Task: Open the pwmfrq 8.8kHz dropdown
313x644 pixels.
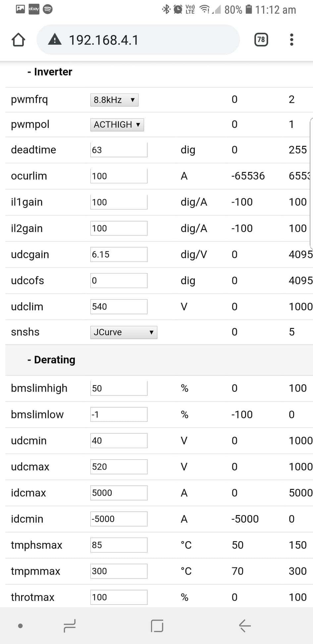Action: click(x=114, y=100)
